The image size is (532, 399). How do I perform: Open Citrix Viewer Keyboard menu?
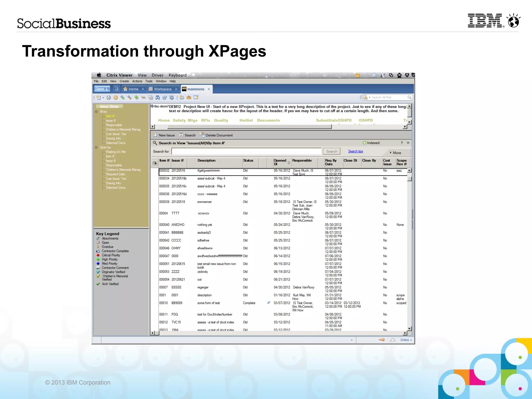pyautogui.click(x=178, y=75)
